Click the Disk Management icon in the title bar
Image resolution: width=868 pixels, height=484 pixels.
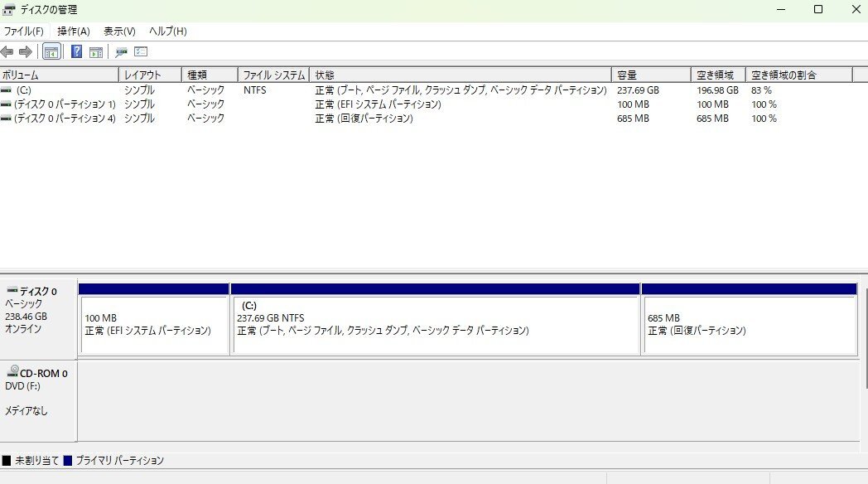coord(8,10)
